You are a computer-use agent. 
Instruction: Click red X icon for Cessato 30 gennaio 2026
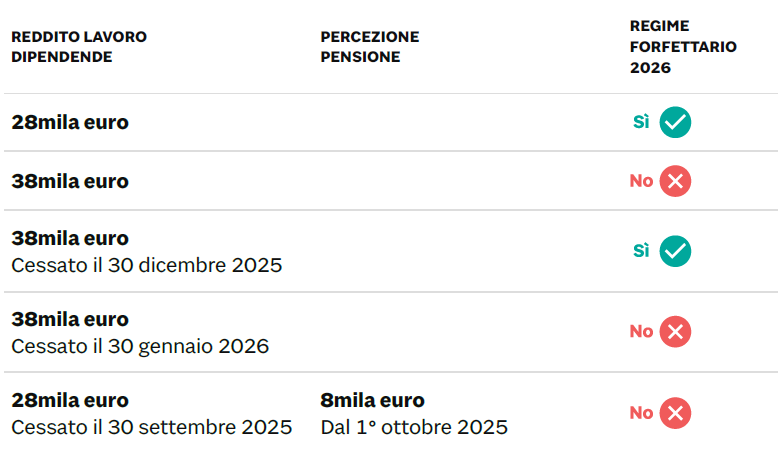click(x=676, y=331)
